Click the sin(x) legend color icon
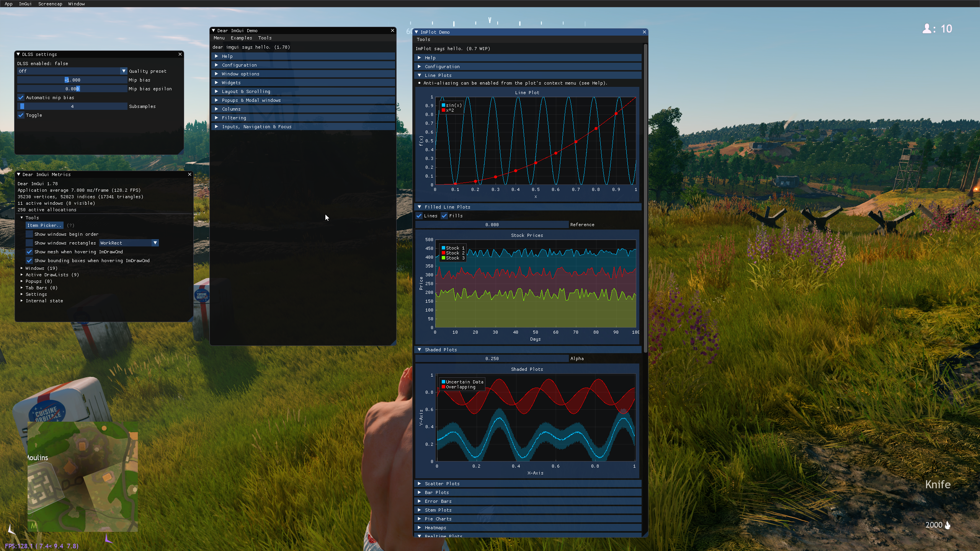Screen dimensions: 980x551 (443, 105)
